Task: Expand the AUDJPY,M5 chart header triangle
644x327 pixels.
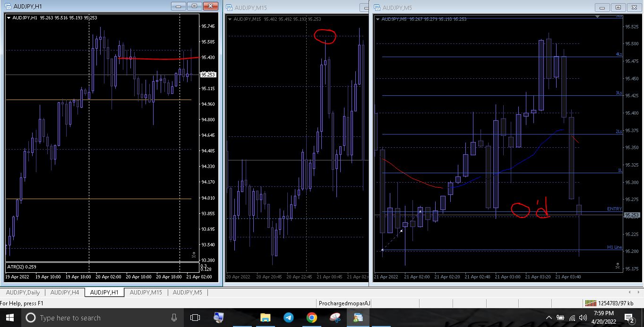Action: (378, 19)
